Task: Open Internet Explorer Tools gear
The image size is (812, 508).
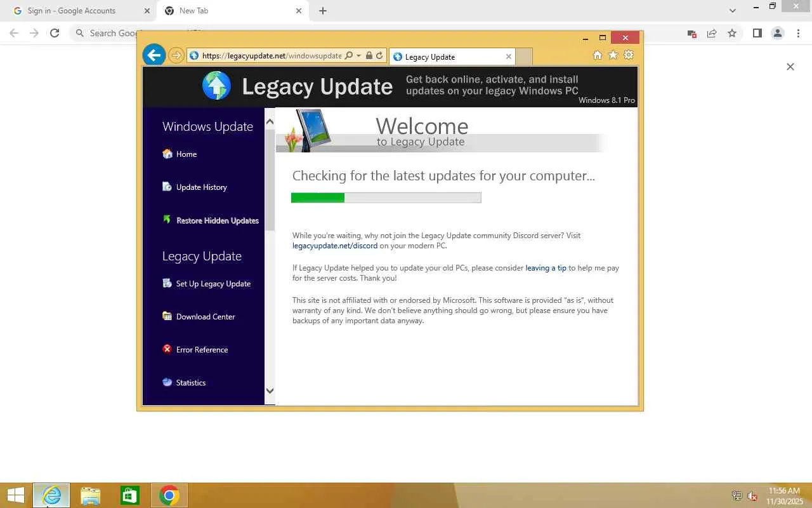Action: [629, 55]
